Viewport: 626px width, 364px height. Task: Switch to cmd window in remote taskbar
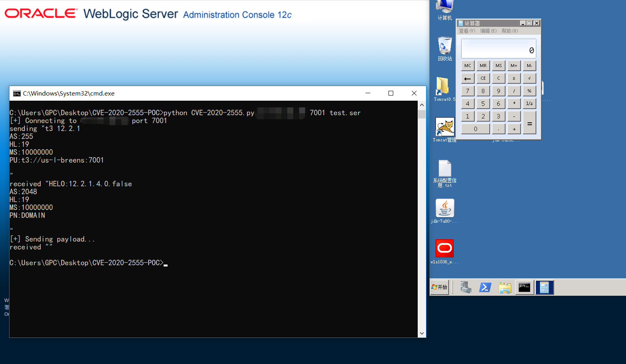click(524, 287)
